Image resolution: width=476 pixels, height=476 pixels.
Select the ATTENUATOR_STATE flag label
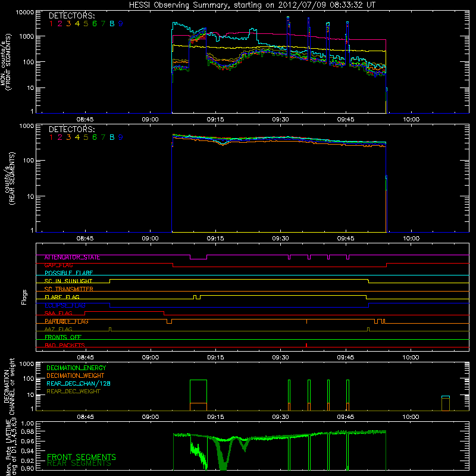pos(72,258)
